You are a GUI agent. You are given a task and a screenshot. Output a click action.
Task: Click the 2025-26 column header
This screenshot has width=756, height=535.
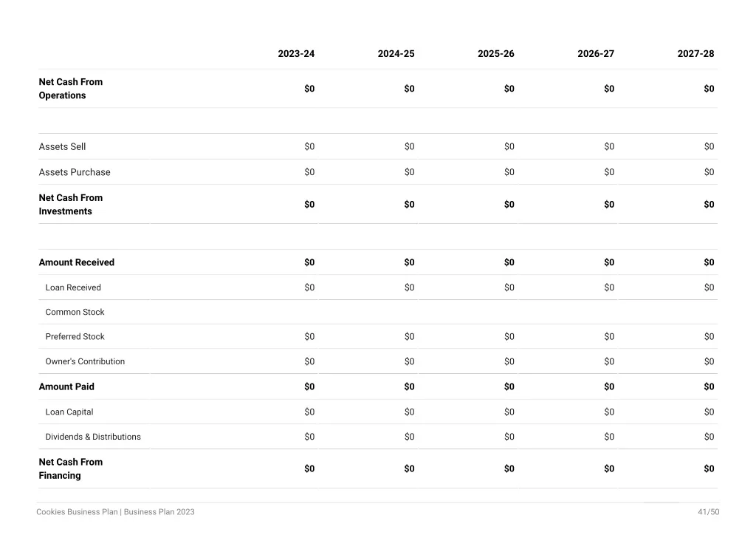tap(495, 53)
